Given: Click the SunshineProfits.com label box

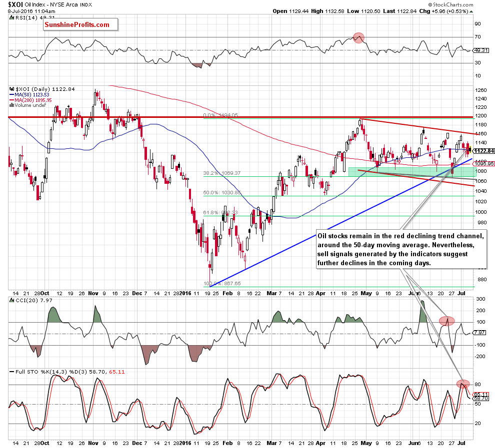Looking at the screenshot, I should point(80,24).
